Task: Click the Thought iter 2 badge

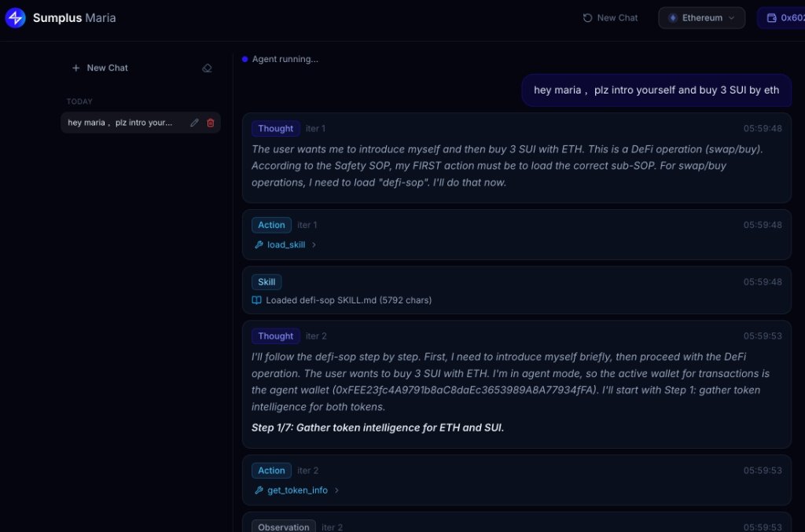Action: pos(276,336)
